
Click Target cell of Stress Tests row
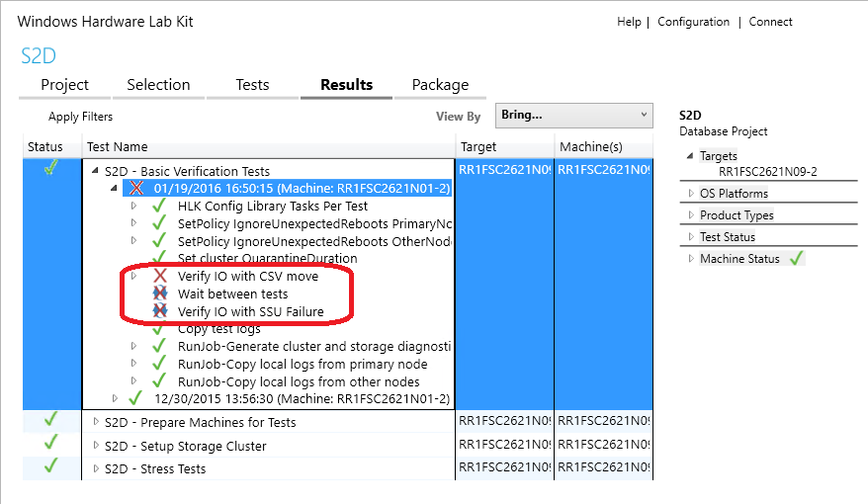505,467
